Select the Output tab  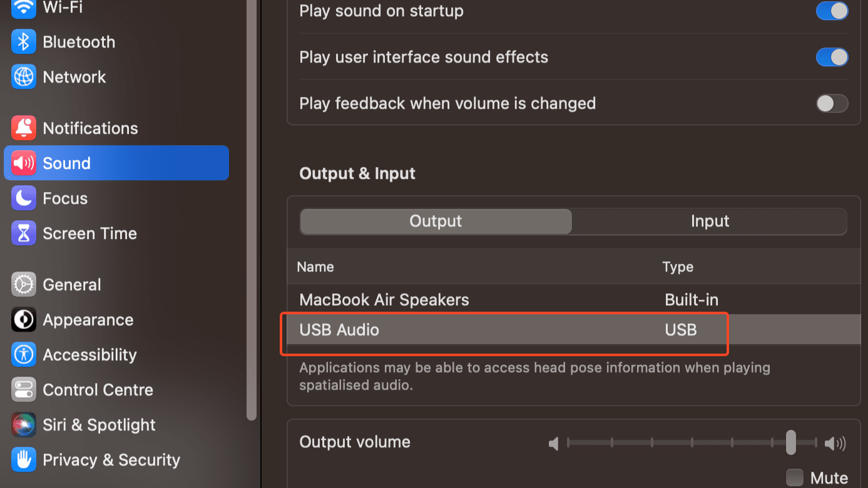coord(436,221)
